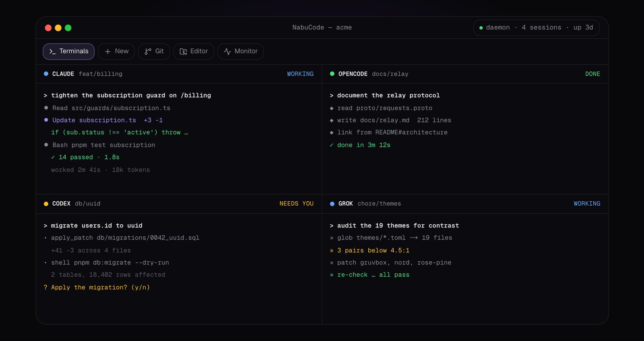Click '3 pairs below 4.5:1' warning line
644x341 pixels.
(369, 250)
